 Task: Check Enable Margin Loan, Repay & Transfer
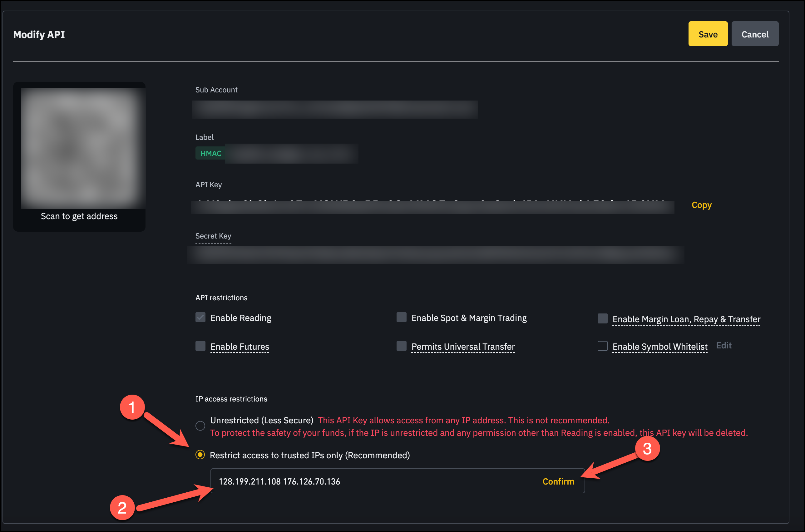tap(602, 318)
